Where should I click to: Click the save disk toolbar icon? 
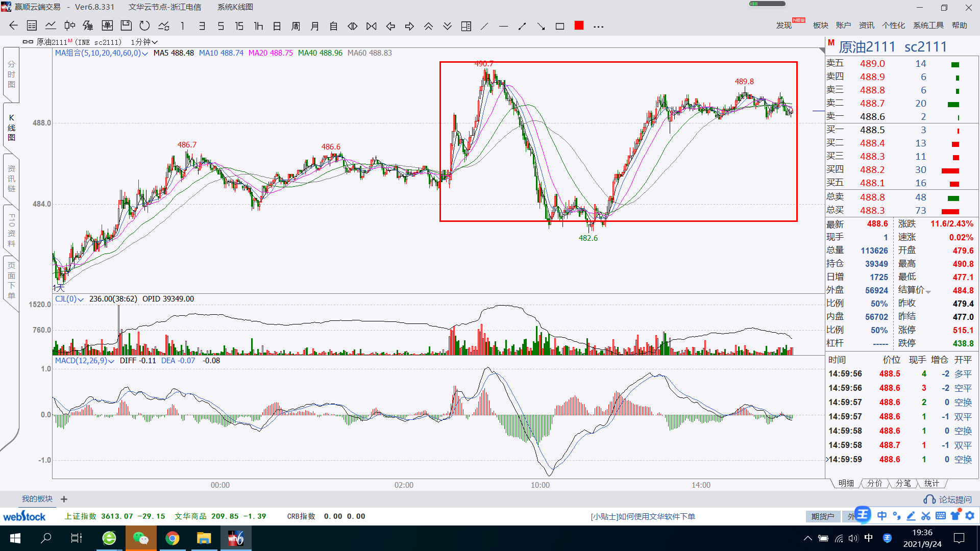click(x=126, y=26)
